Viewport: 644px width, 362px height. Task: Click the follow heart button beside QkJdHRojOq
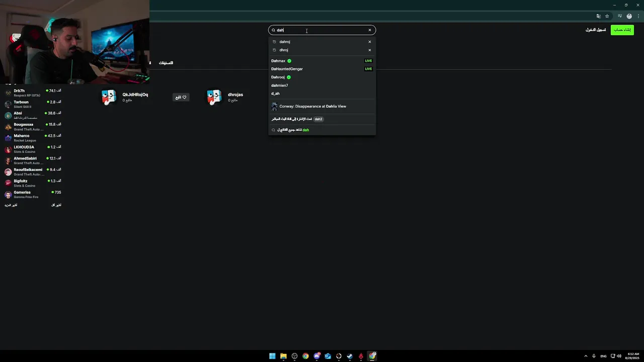tap(181, 97)
